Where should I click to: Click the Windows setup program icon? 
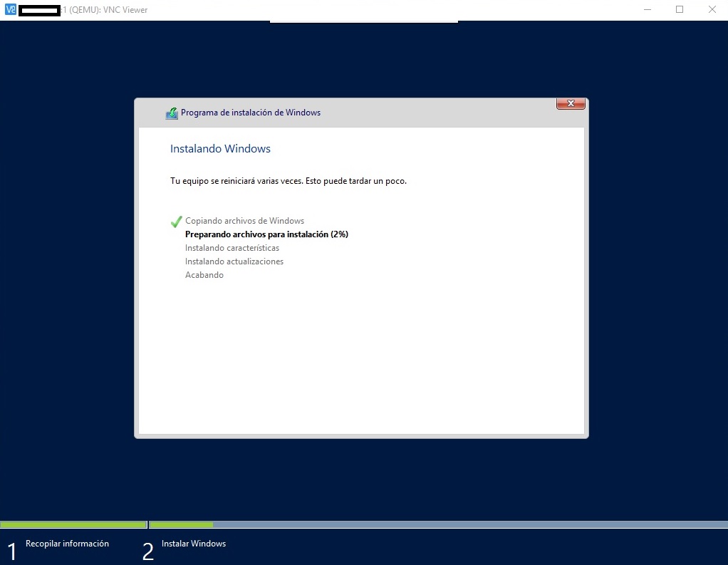(172, 113)
